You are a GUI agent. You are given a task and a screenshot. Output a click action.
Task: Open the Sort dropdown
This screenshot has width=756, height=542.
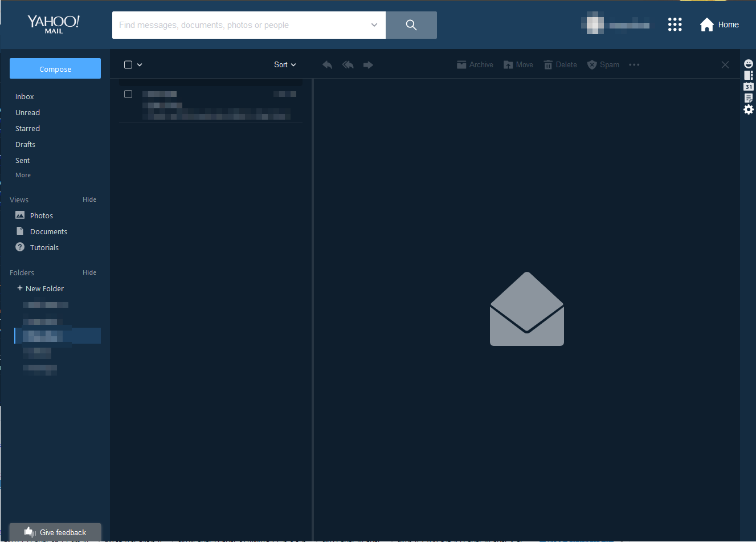click(x=284, y=64)
